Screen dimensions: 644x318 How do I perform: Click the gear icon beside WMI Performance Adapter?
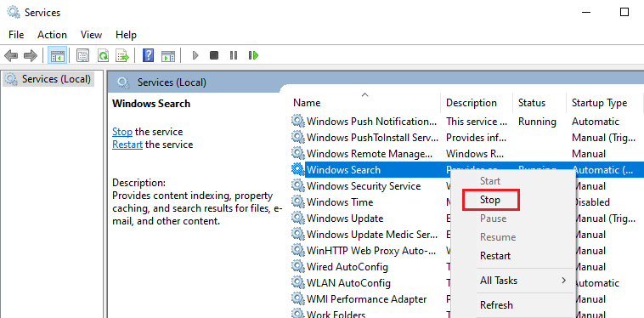[297, 299]
